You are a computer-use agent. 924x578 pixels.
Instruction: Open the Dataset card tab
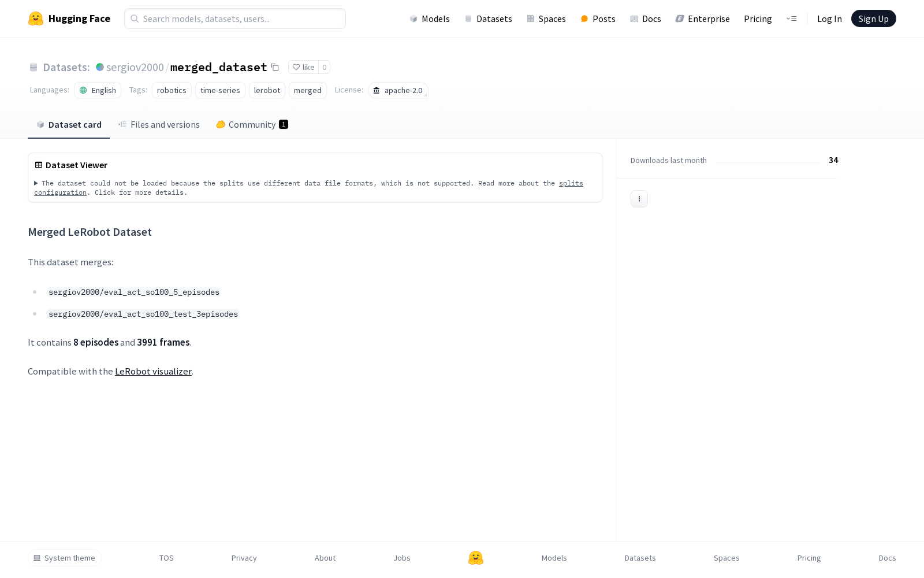pos(69,125)
